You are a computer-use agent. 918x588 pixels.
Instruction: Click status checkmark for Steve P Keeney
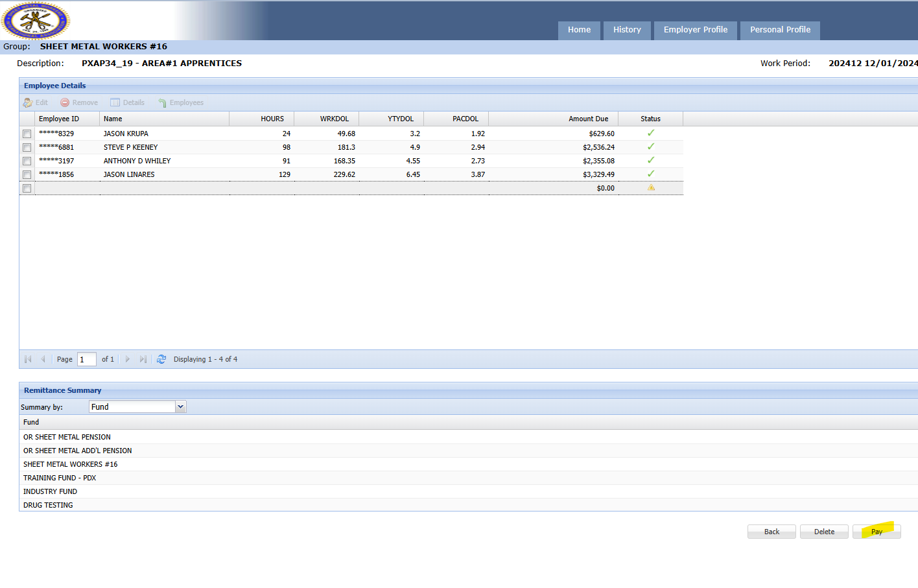click(x=651, y=147)
